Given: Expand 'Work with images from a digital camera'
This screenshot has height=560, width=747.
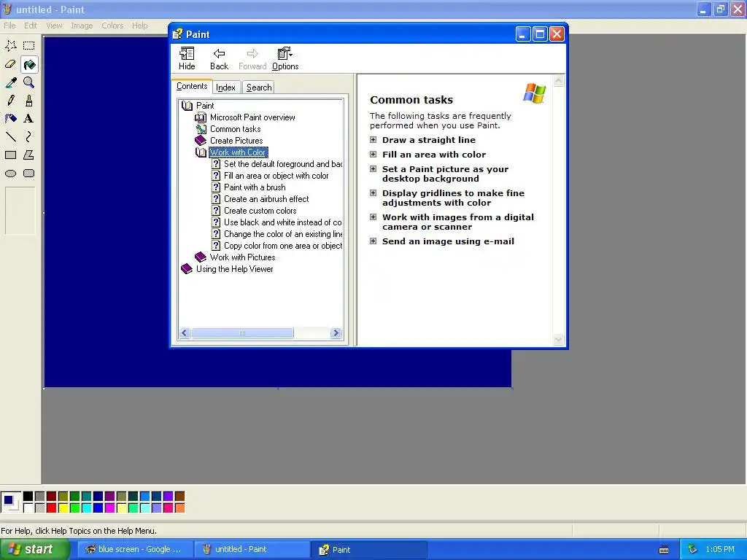Looking at the screenshot, I should coord(373,217).
